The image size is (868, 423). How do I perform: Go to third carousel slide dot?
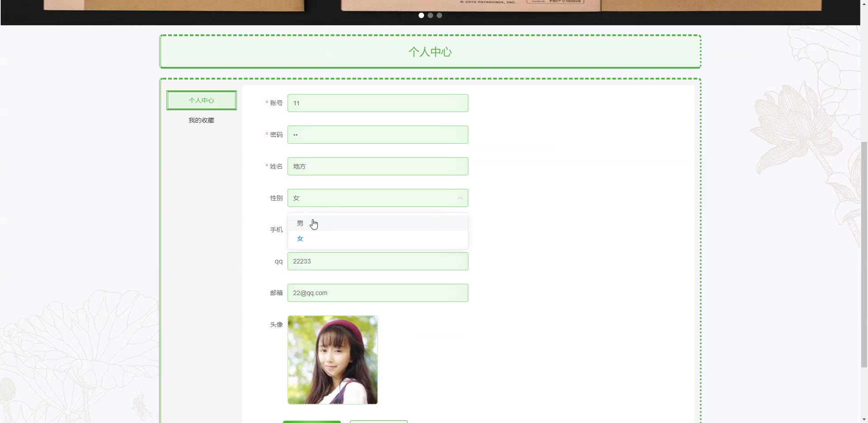pos(439,15)
